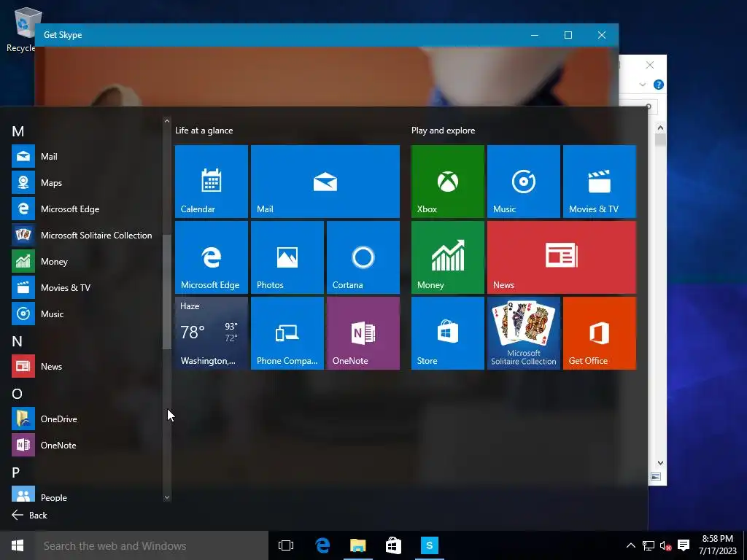
Task: Focus the Search the web and Windows box
Action: click(152, 545)
